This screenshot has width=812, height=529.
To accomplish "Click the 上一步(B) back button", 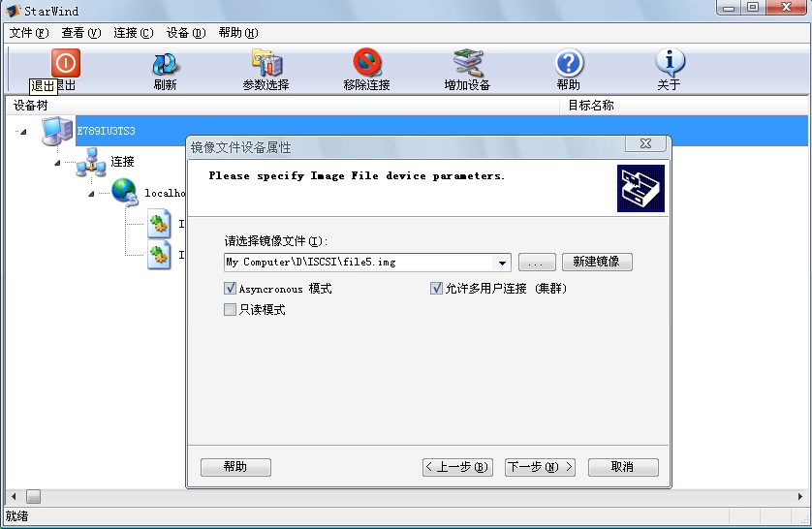I will coord(457,467).
